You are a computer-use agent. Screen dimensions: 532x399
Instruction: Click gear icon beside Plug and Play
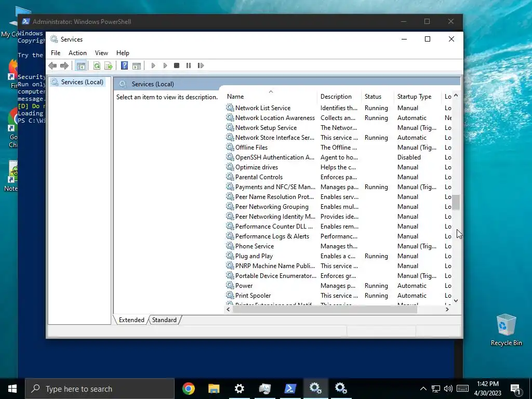coord(230,256)
